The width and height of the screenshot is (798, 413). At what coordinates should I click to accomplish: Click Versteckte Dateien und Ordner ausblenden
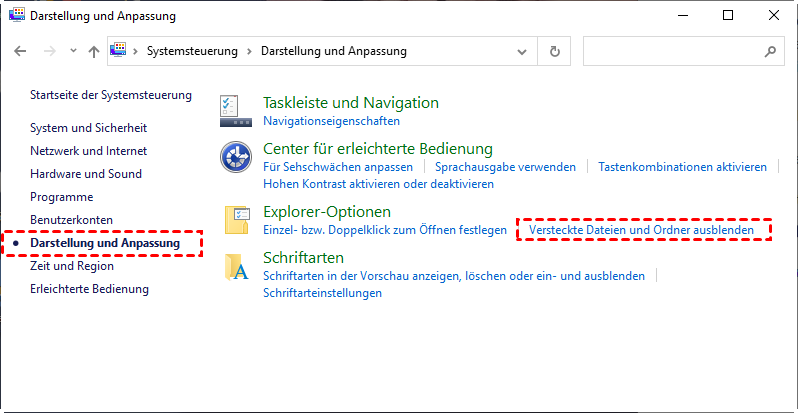(640, 230)
